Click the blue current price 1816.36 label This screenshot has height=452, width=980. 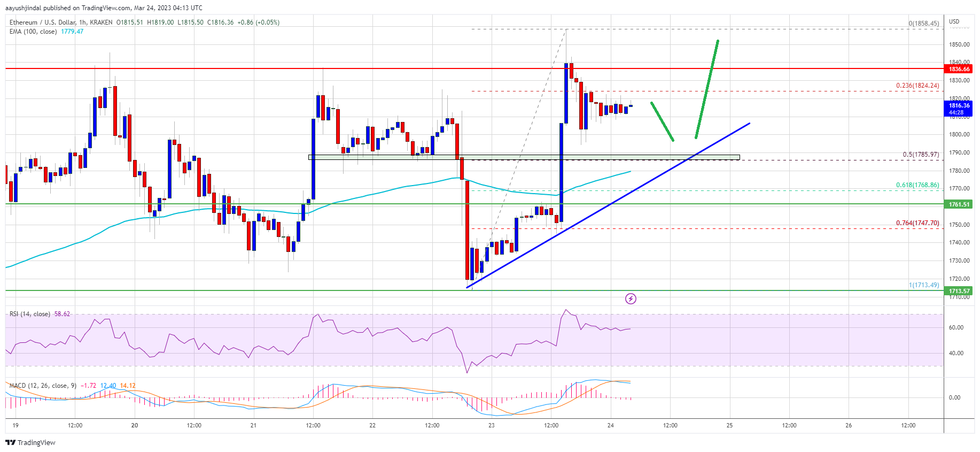[x=959, y=109]
